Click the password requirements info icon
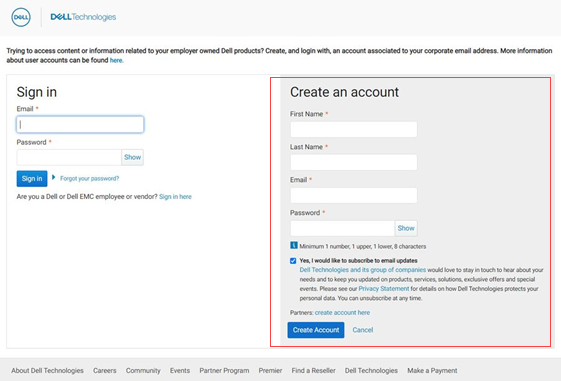 coord(293,245)
